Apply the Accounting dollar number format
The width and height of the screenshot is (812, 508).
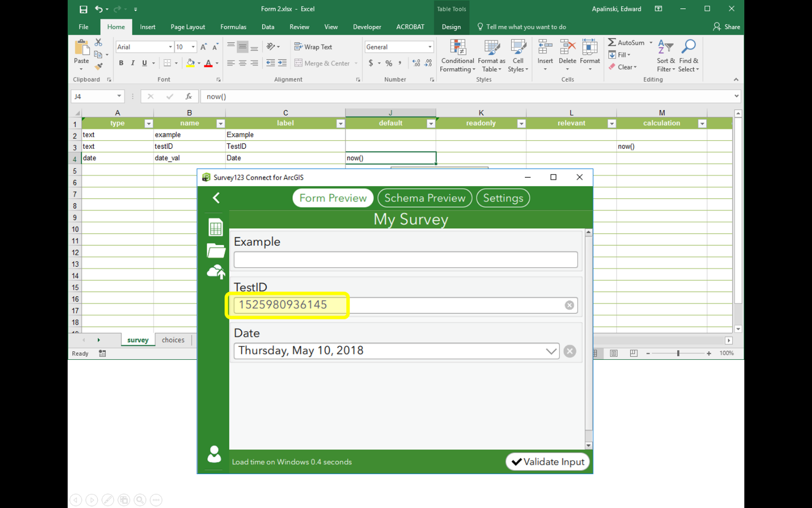point(371,63)
